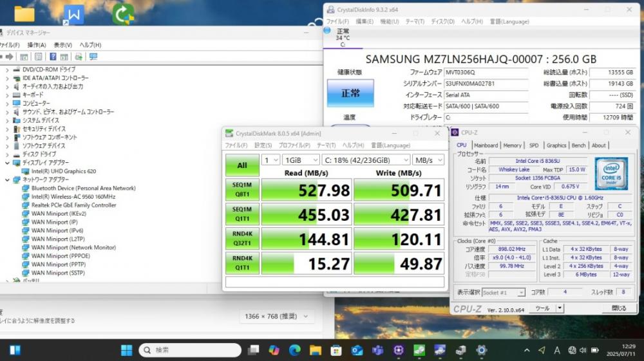Launch Copilot from the taskbar
Viewport: 644px width, 361px height.
pyautogui.click(x=274, y=350)
